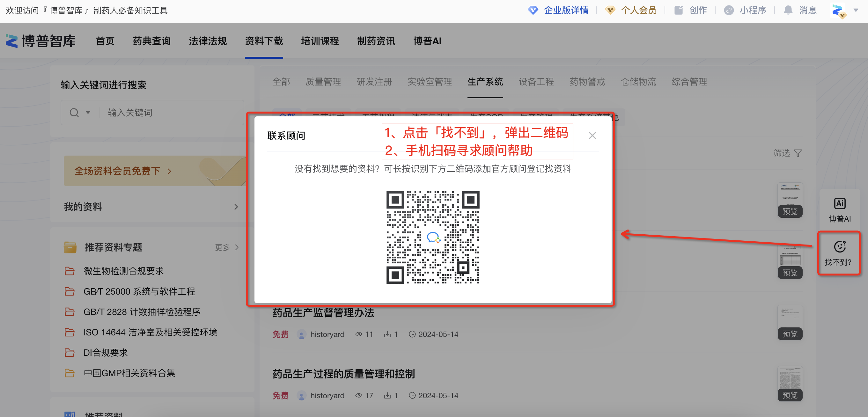
Task: Select 生产系统 category tab
Action: click(485, 82)
